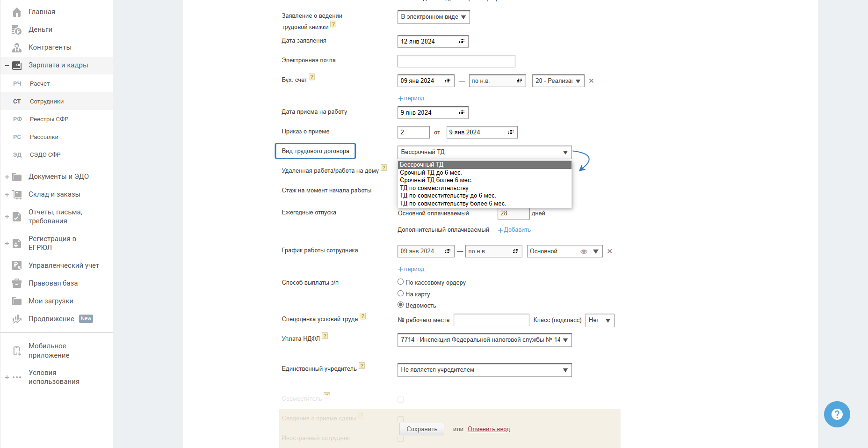Expand Единственный учредитель dropdown
This screenshot has height=448, width=868.
tap(484, 370)
